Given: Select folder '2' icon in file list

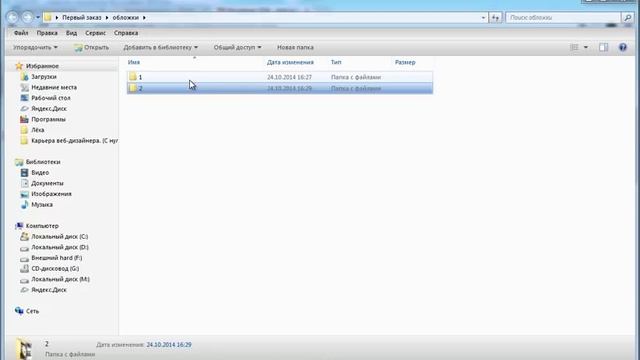Looking at the screenshot, I should pos(133,88).
